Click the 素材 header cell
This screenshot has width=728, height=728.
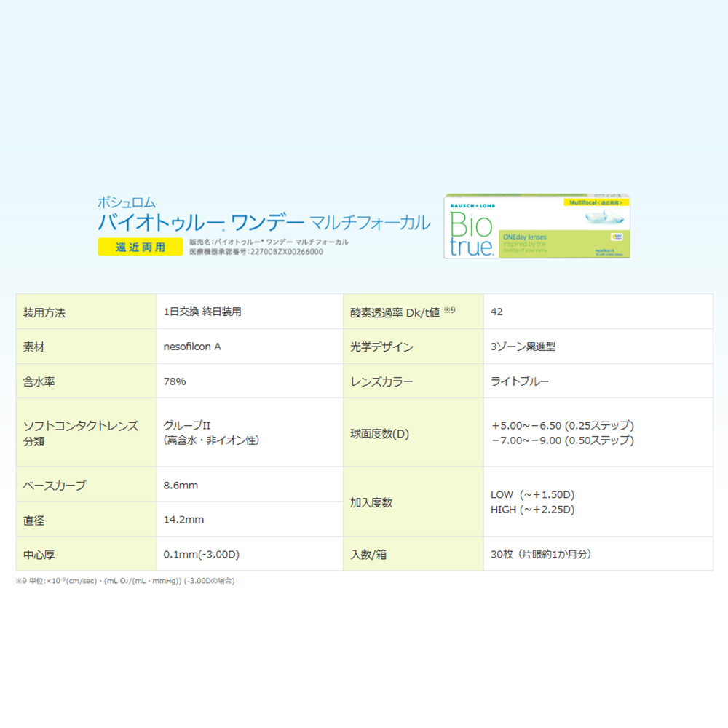pyautogui.click(x=87, y=347)
